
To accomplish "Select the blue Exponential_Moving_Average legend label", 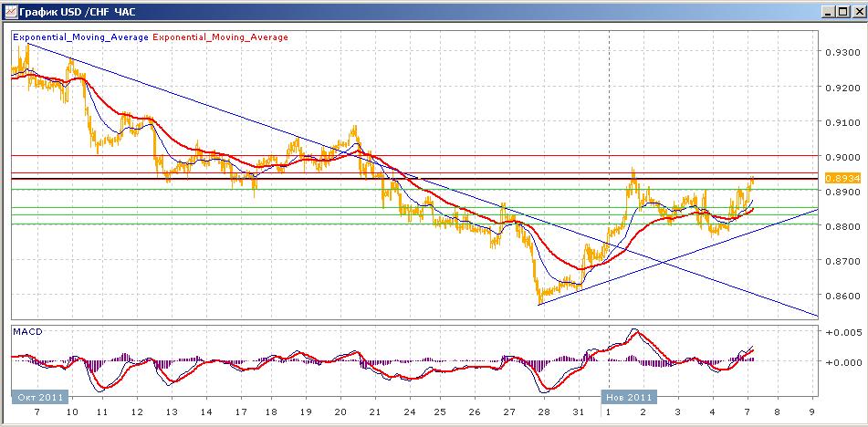I will 80,37.
